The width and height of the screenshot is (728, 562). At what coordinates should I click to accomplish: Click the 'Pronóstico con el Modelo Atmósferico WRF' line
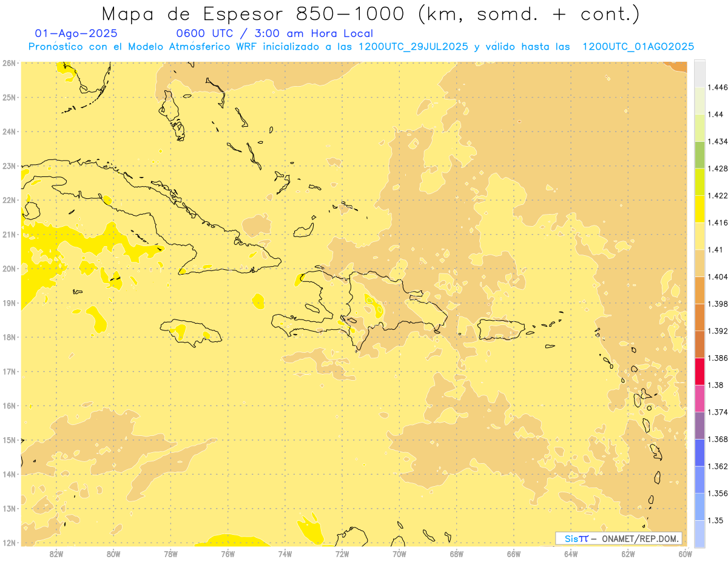(362, 47)
